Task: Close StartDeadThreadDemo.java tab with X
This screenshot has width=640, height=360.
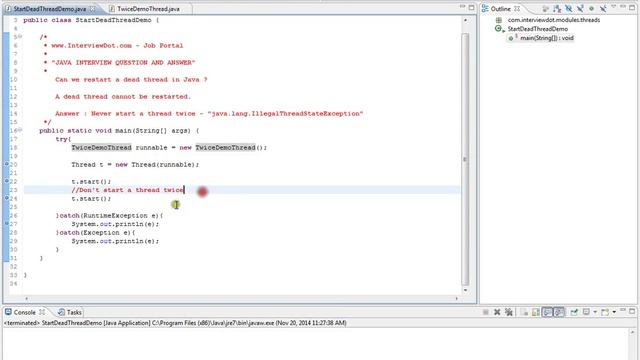Action: pos(93,9)
